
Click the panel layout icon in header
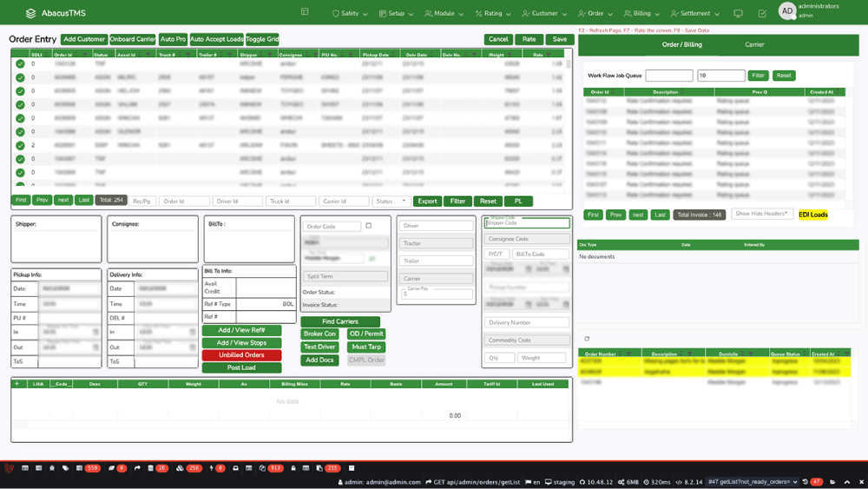(305, 12)
